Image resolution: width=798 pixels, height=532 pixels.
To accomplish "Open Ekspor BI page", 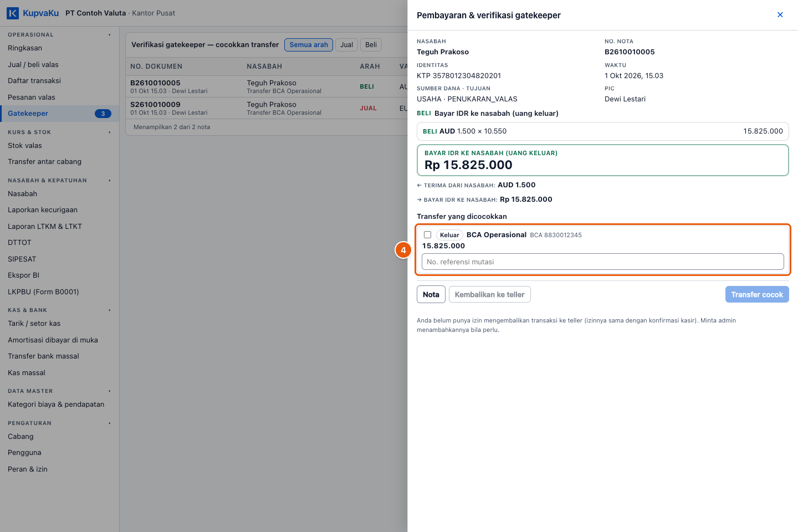I will [x=59, y=275].
